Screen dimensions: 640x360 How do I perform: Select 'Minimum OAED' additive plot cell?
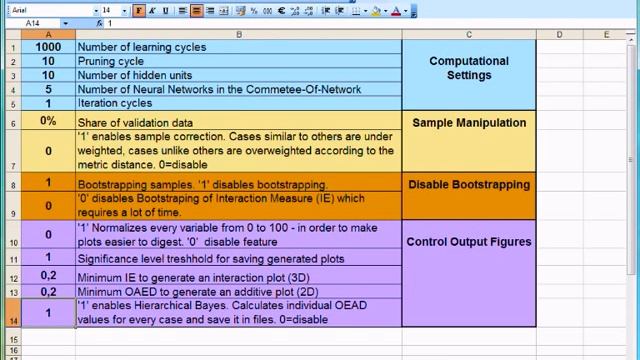[239, 291]
